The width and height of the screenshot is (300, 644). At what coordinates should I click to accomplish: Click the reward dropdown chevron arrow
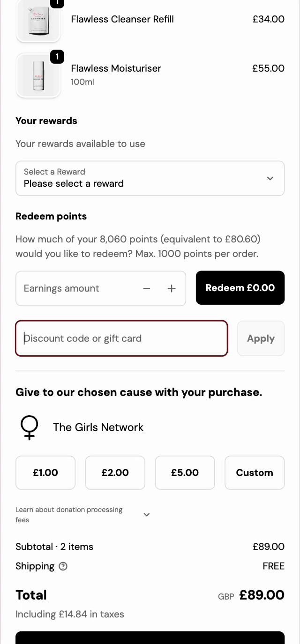click(x=270, y=178)
